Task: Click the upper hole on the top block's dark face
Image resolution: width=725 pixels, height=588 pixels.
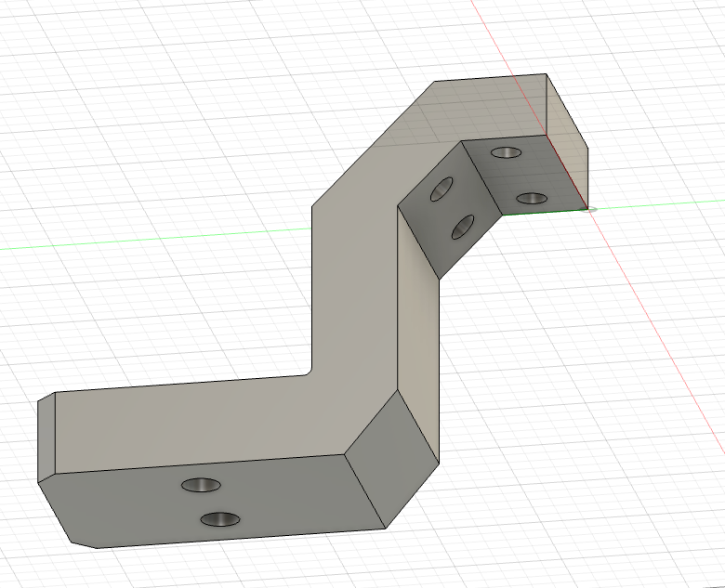Action: pos(506,152)
